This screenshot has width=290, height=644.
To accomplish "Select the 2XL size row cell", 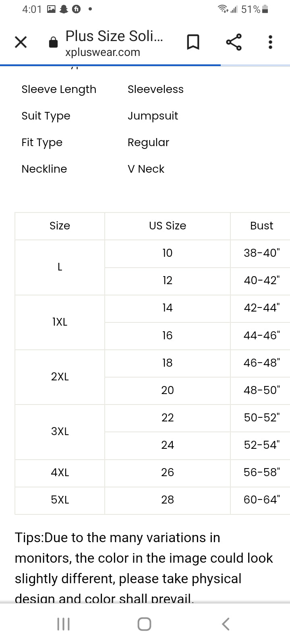I will coord(60,377).
